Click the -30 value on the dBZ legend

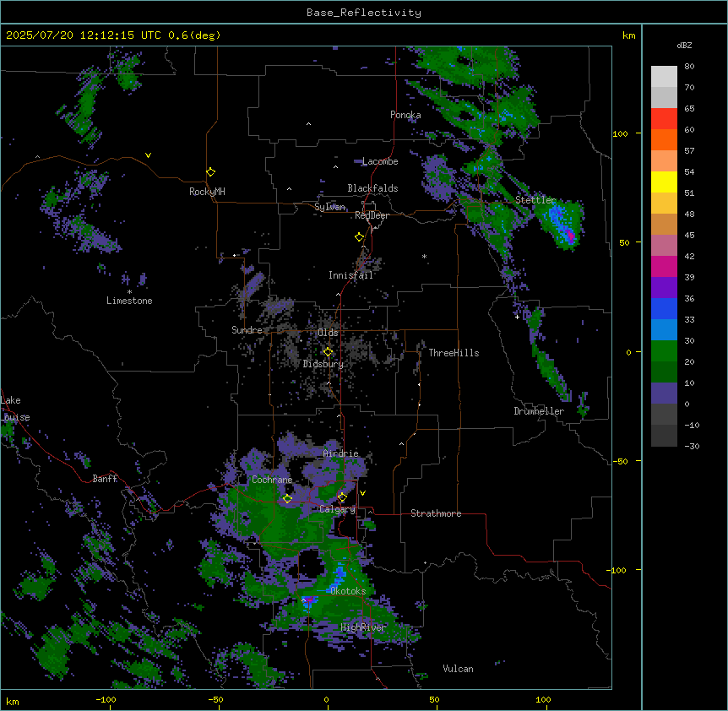coord(692,446)
